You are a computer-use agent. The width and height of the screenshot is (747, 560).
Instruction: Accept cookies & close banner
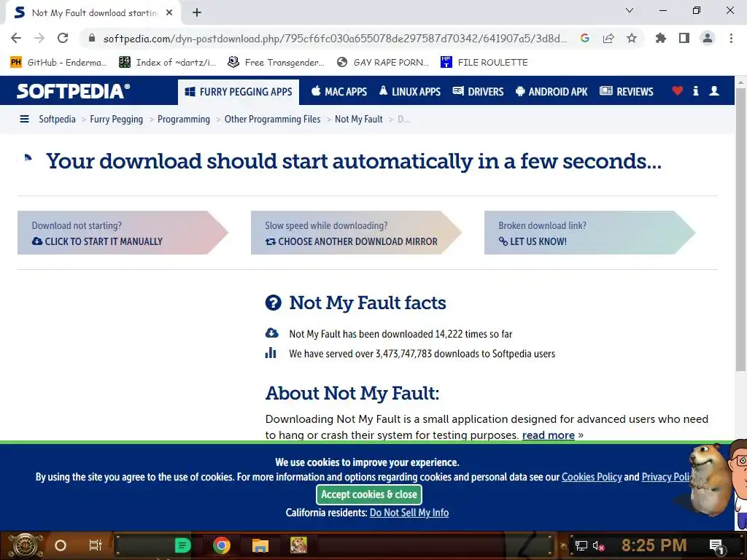(x=368, y=494)
